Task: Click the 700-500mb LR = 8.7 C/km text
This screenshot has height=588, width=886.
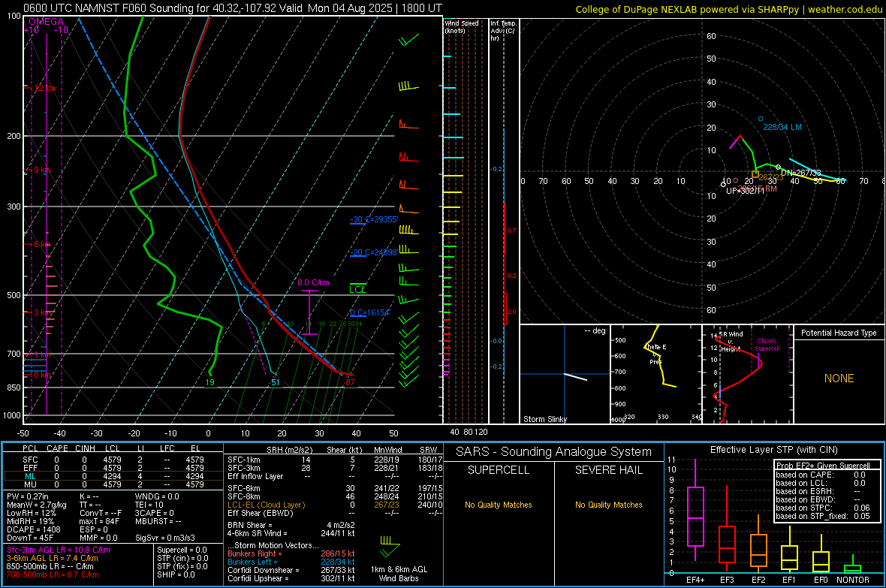Action: 52,575
